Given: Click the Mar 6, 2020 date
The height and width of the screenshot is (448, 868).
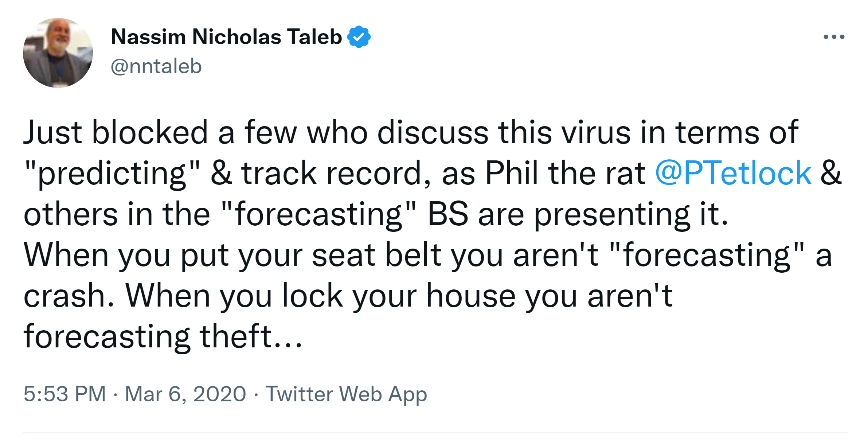Looking at the screenshot, I should [x=185, y=394].
